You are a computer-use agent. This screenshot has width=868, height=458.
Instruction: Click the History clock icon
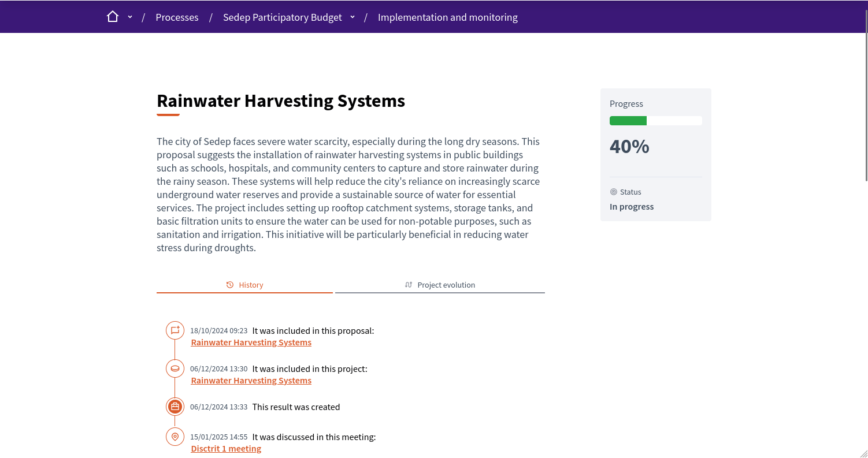coord(230,285)
